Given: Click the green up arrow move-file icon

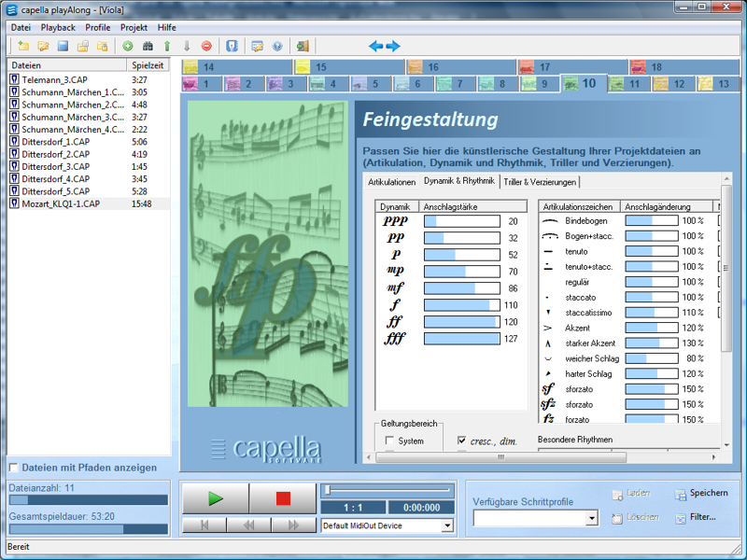Looking at the screenshot, I should [x=167, y=46].
